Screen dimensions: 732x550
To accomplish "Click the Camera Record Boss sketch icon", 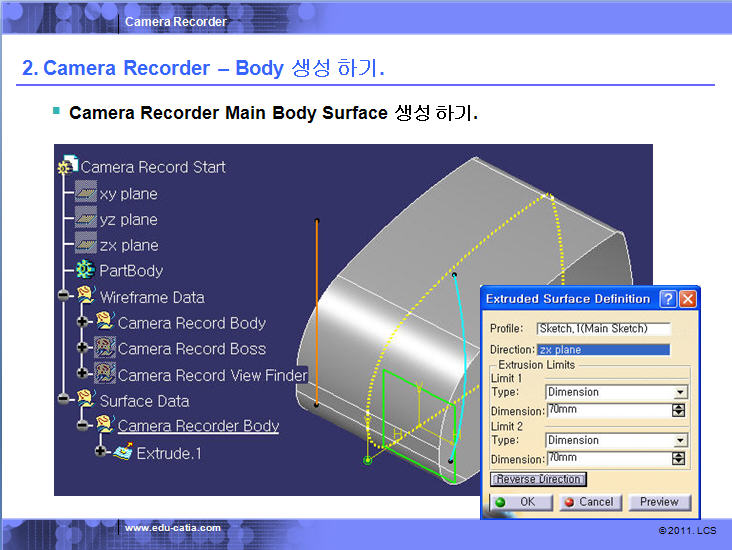I will (105, 349).
